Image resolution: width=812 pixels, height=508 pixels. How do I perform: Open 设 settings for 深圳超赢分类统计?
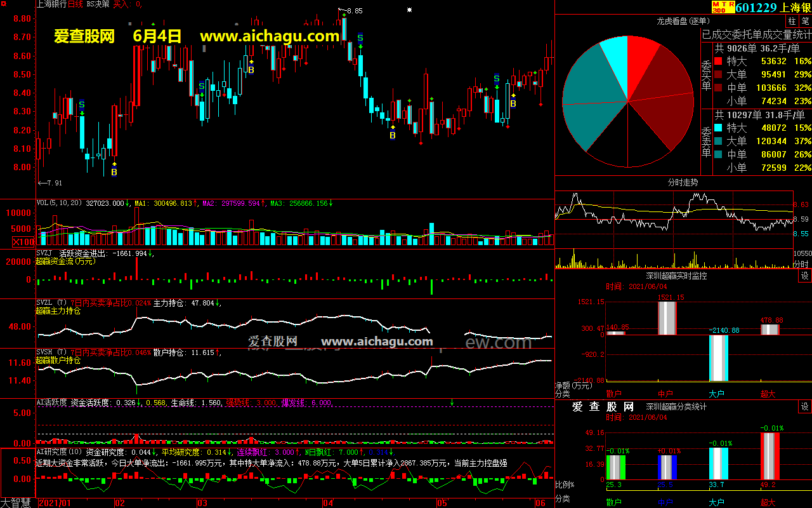pos(804,406)
